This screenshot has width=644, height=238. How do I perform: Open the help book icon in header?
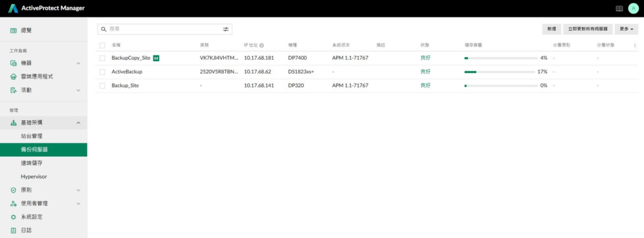click(x=619, y=8)
